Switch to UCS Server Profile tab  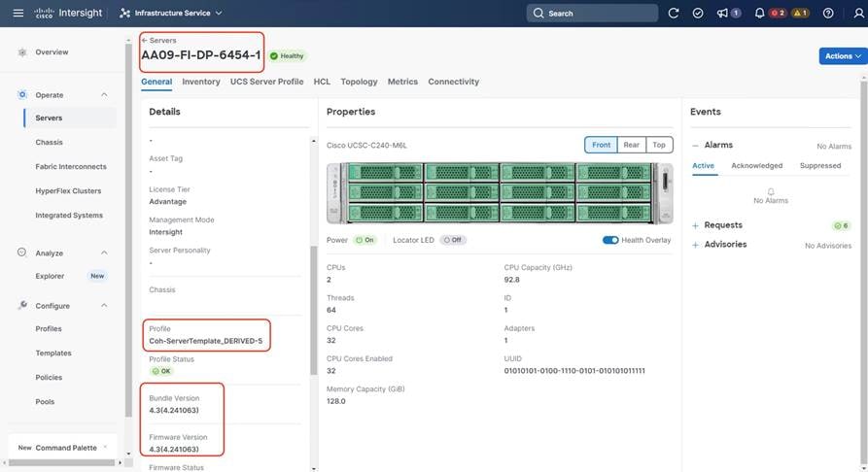pos(267,82)
